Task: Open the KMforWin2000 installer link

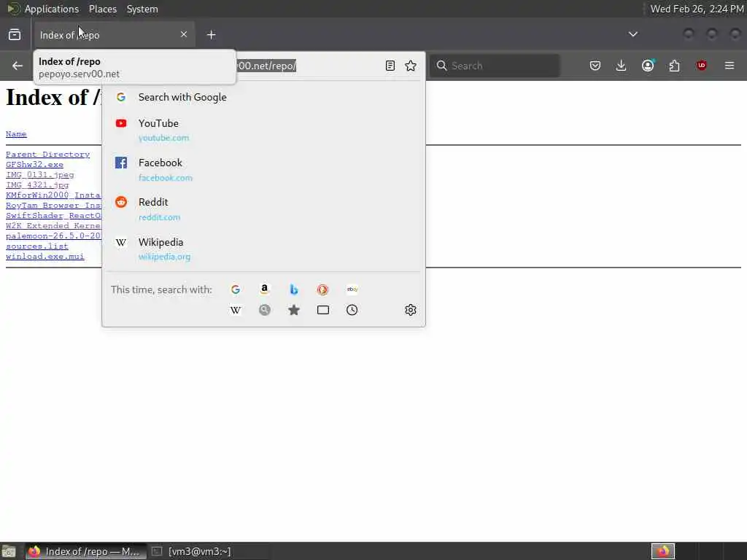Action: (53, 195)
